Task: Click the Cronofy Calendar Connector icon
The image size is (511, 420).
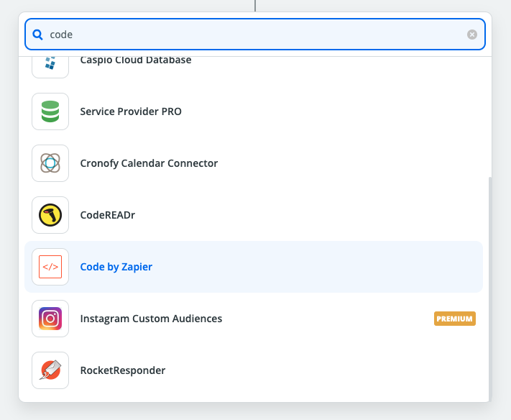Action: pos(50,163)
